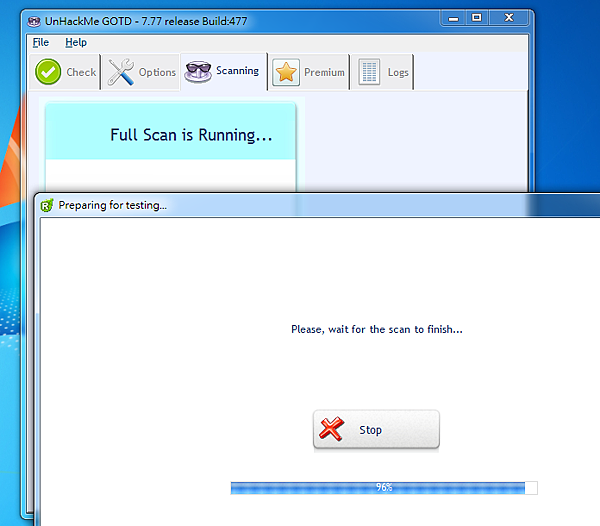Image resolution: width=600 pixels, height=526 pixels.
Task: Click the 96% scan progress bar
Action: click(384, 488)
